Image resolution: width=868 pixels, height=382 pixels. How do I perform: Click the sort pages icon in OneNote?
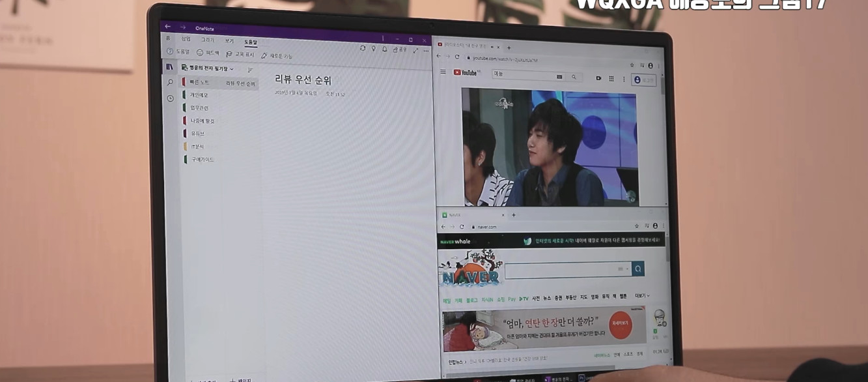click(x=250, y=70)
